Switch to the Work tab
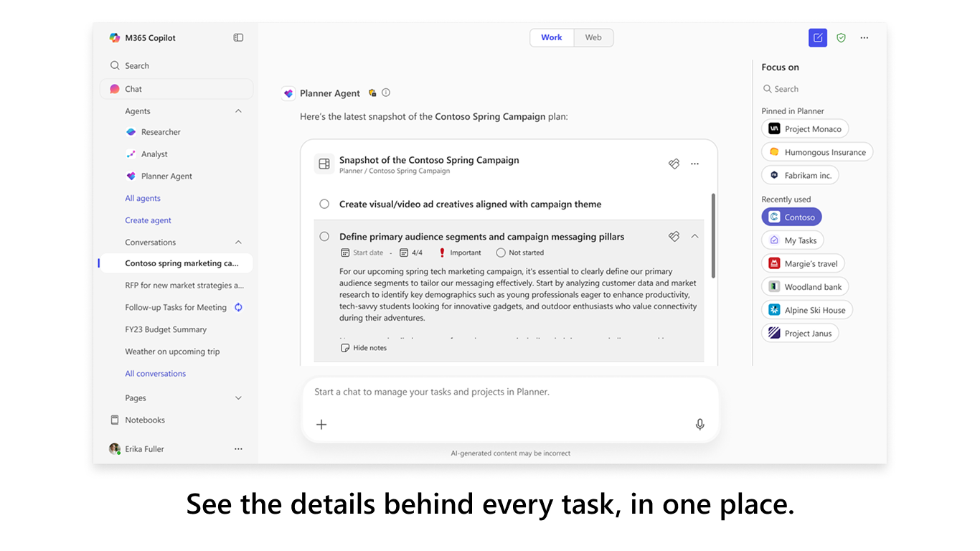Viewport: 980px width, 551px height. (x=552, y=38)
